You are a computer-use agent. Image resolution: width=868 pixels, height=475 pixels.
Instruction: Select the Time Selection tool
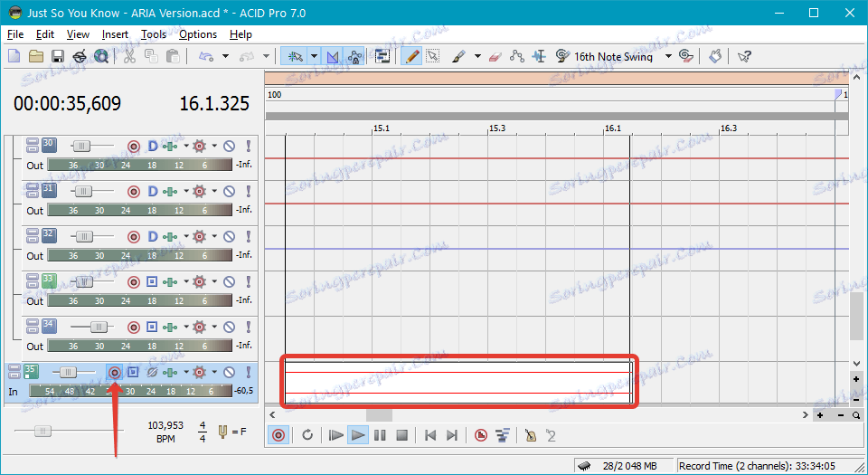click(x=539, y=56)
